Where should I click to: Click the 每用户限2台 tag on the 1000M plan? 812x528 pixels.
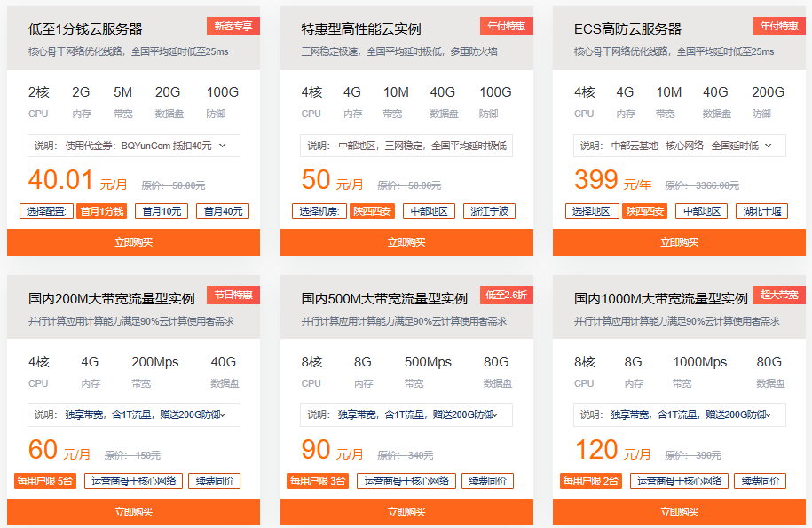click(591, 480)
